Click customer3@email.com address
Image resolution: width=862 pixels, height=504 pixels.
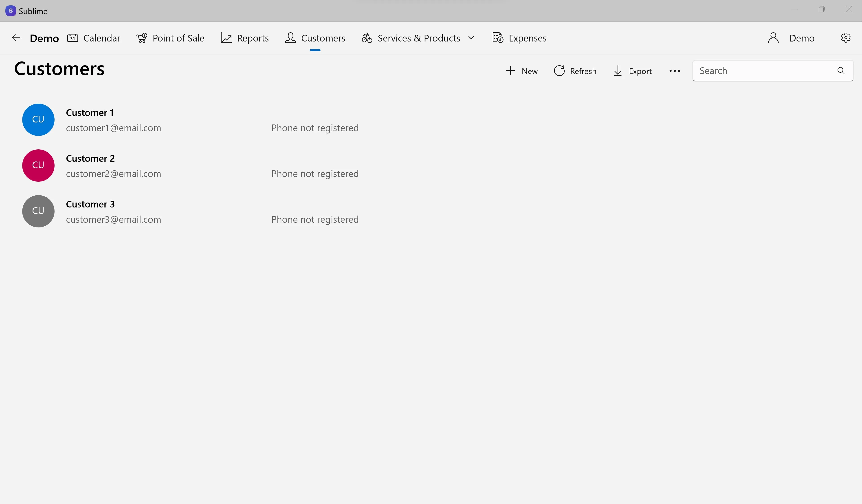coord(114,219)
